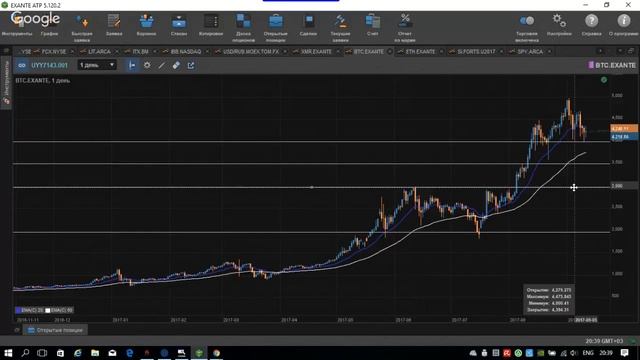Close the BTC.EXANTE tab
This screenshot has width=640, height=360.
[x=390, y=51]
